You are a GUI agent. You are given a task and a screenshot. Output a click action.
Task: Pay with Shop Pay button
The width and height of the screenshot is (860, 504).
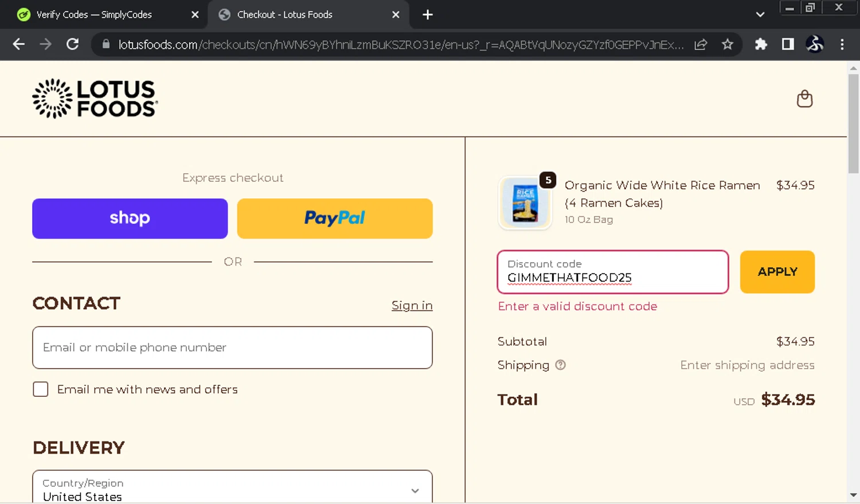pyautogui.click(x=130, y=218)
